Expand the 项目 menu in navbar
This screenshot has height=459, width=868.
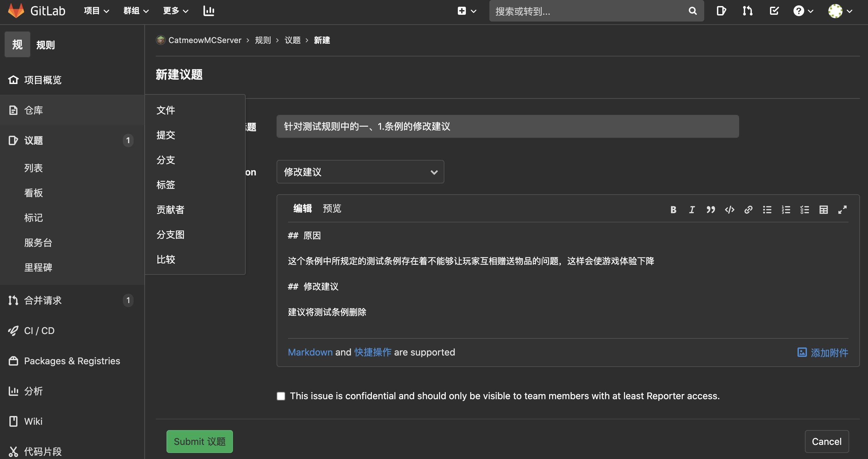tap(96, 11)
